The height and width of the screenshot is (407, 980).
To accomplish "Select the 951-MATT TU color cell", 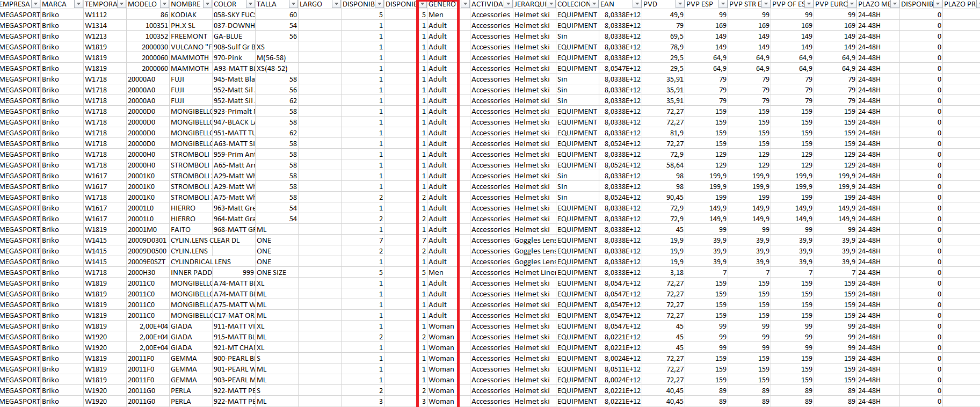I will coord(234,133).
